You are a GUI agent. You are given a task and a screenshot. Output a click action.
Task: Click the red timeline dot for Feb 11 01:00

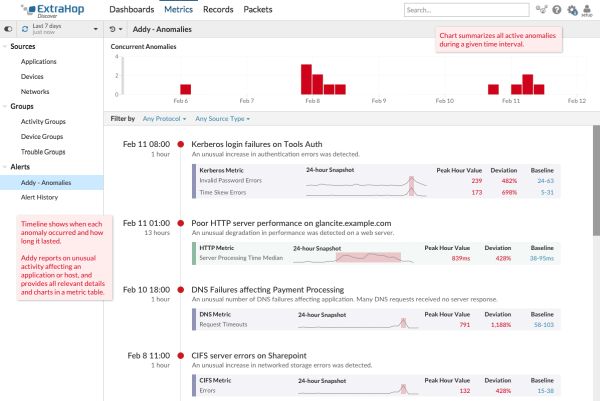[x=181, y=223]
